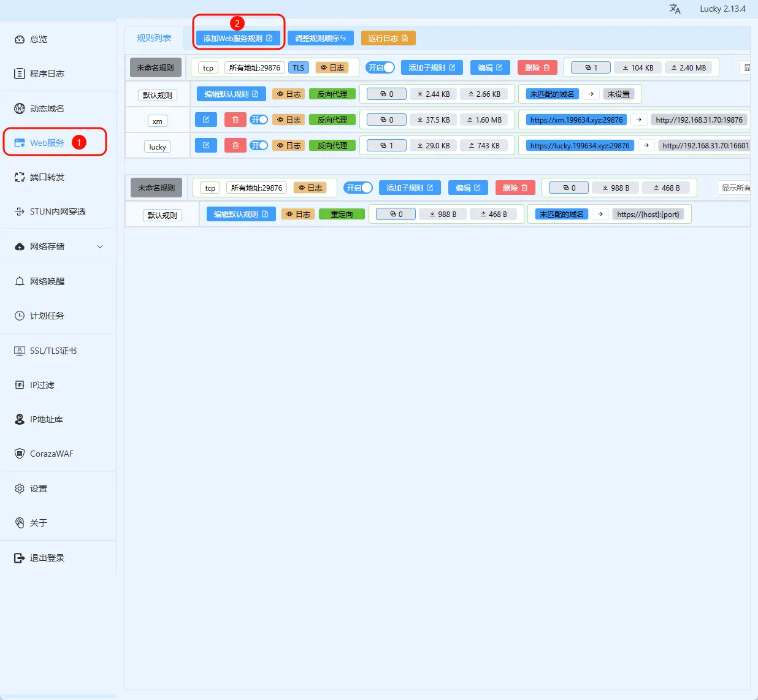Image resolution: width=758 pixels, height=700 pixels.
Task: Click the language translate icon
Action: point(675,9)
